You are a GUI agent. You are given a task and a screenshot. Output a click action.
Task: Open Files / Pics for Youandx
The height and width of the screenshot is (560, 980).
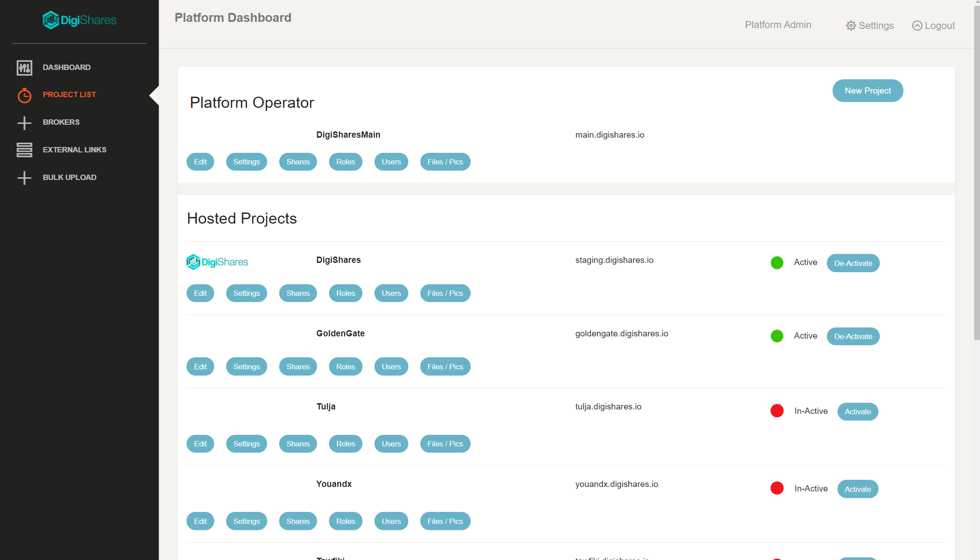[x=445, y=521]
